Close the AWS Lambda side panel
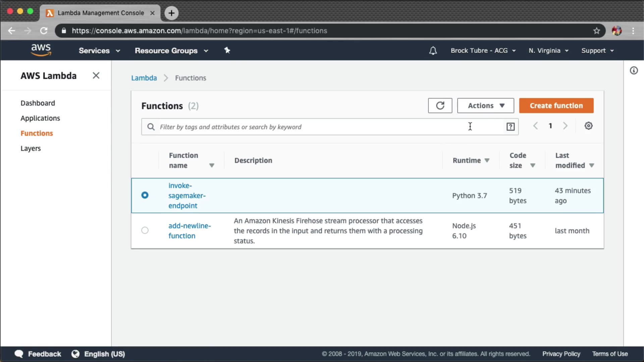The image size is (644, 362). tap(96, 75)
